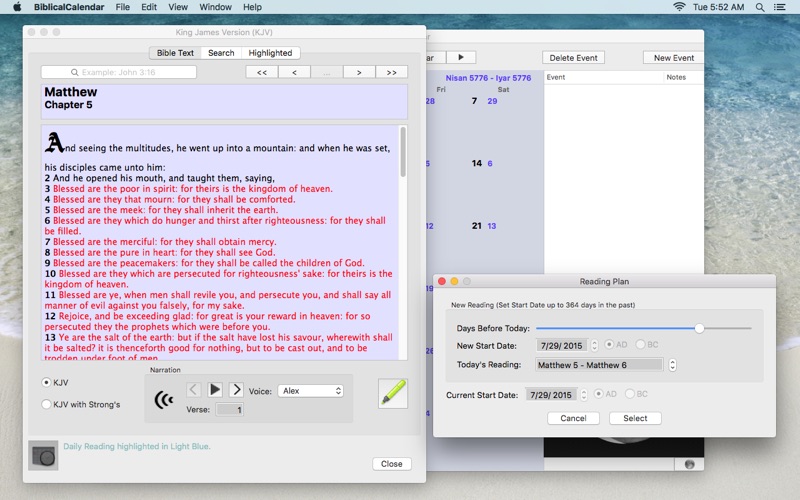The width and height of the screenshot is (800, 500).
Task: Click the New Start Date field
Action: click(x=562, y=345)
